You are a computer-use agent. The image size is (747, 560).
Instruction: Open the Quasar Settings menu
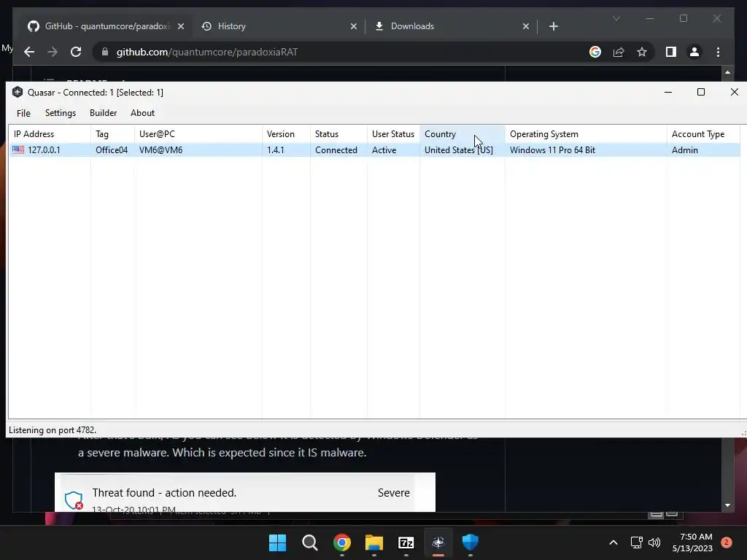pos(61,113)
